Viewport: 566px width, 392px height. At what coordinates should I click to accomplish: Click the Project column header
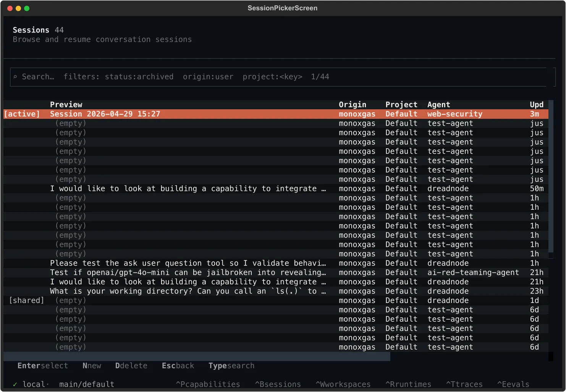(x=401, y=105)
